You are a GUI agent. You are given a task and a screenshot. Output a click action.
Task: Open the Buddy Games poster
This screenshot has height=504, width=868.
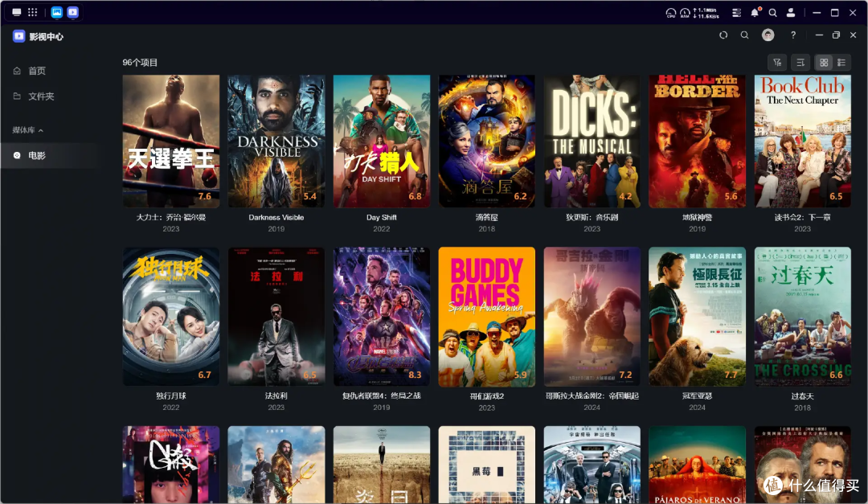[486, 316]
